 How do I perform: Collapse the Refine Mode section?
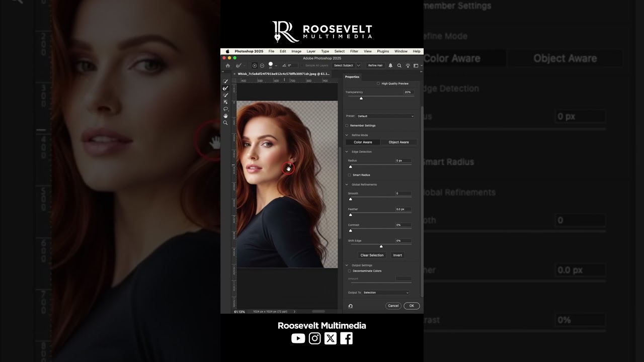tap(347, 135)
